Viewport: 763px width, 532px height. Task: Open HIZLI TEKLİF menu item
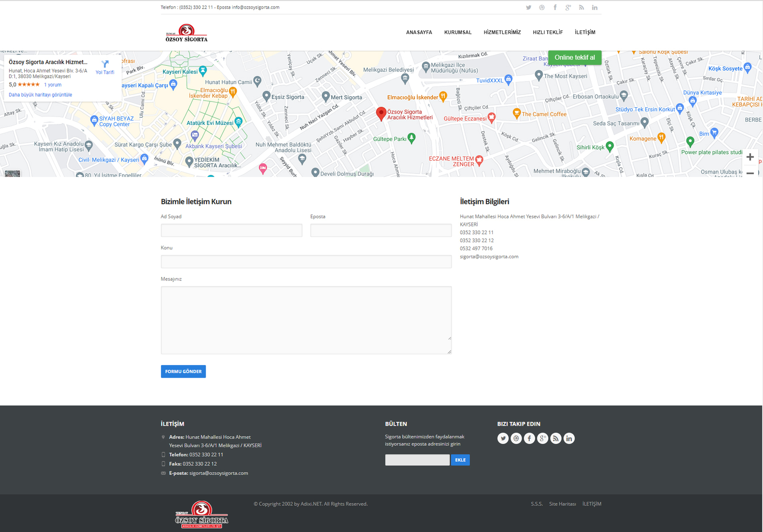pyautogui.click(x=547, y=32)
